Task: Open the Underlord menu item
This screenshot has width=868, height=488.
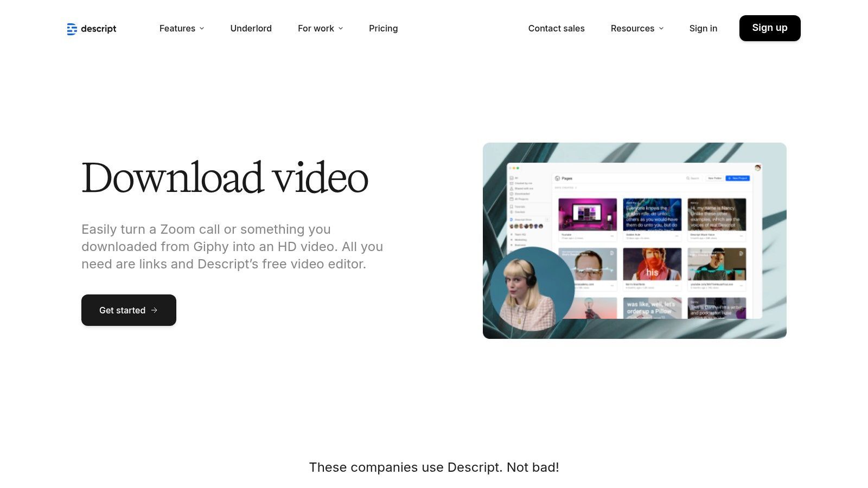Action: pos(251,28)
